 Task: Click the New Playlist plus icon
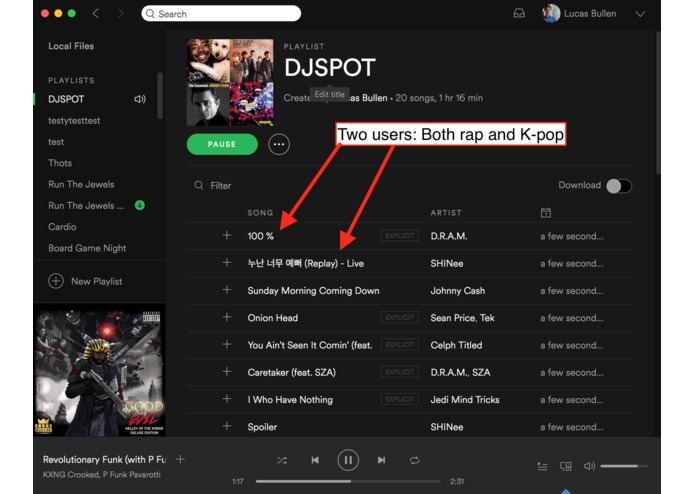(x=56, y=281)
